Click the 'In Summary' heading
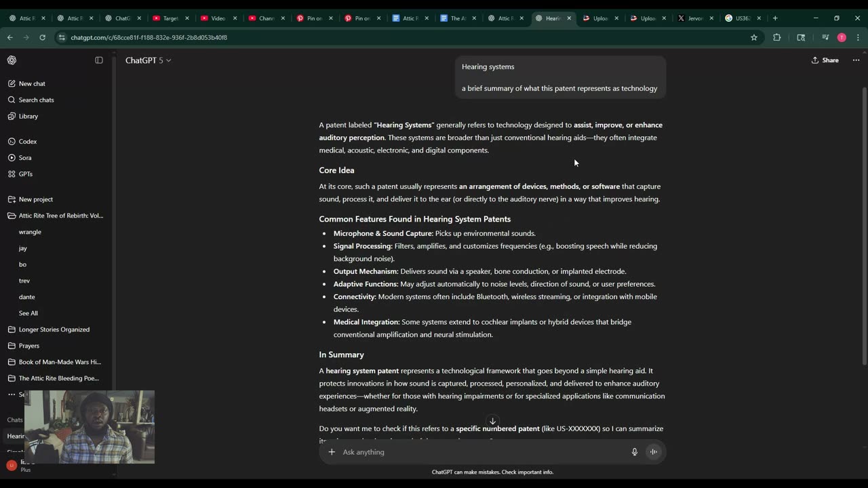Viewport: 868px width, 488px height. (x=341, y=354)
